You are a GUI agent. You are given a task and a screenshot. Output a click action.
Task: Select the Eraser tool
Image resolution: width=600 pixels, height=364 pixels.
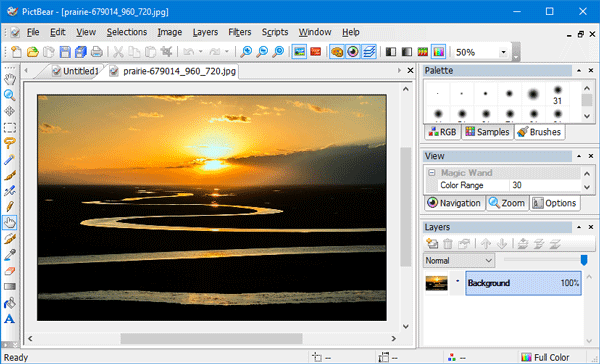(10, 271)
